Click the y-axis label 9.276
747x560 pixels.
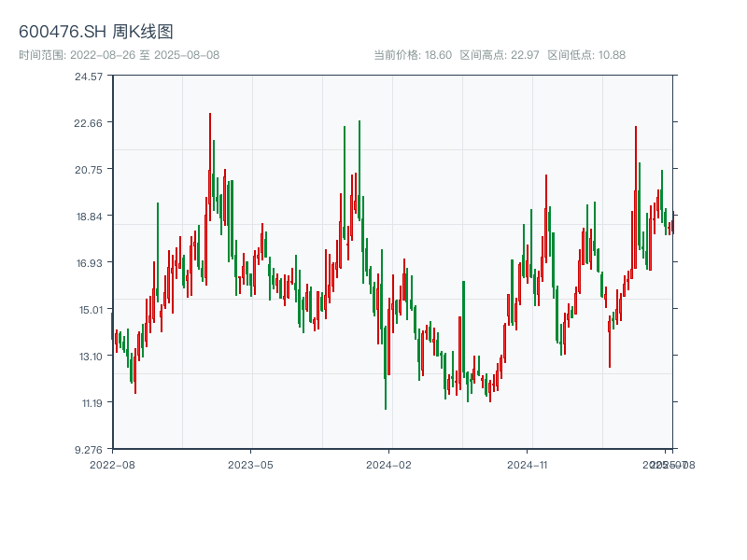[x=89, y=450]
